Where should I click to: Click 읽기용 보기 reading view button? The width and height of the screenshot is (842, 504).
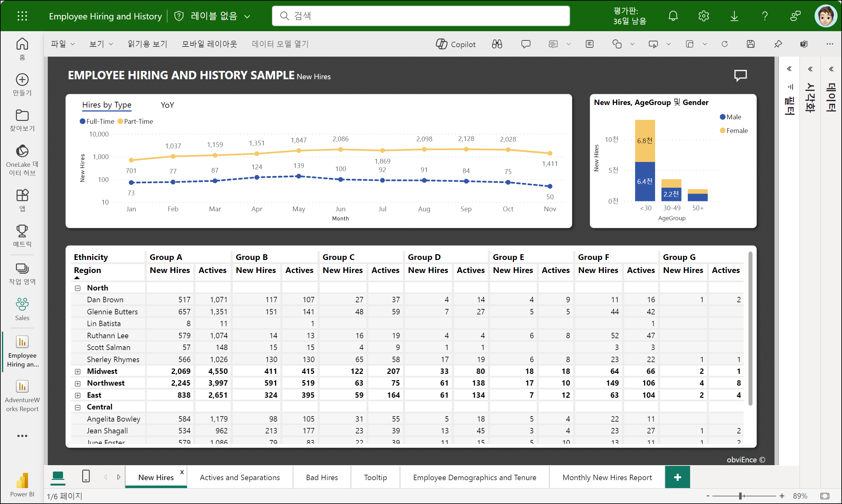147,44
